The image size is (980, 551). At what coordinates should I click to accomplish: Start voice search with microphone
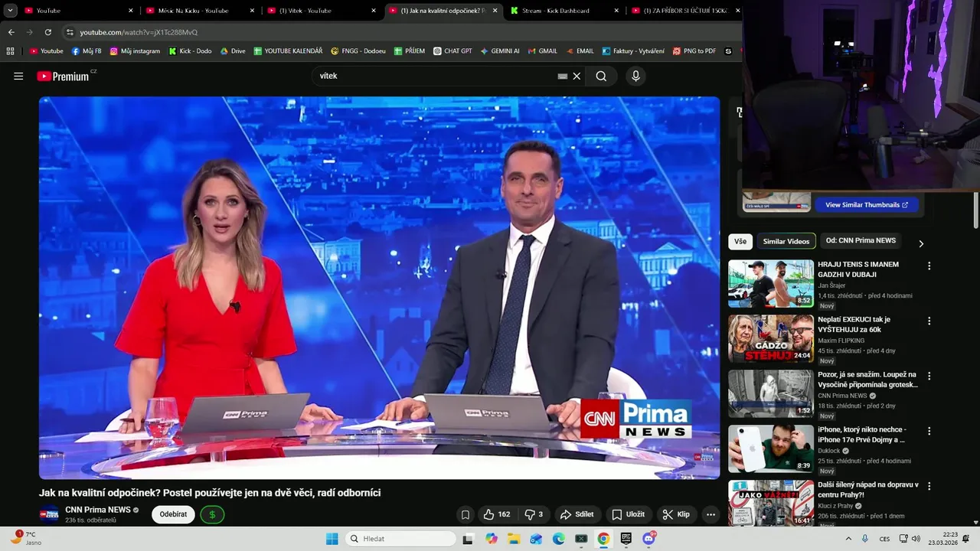(635, 76)
